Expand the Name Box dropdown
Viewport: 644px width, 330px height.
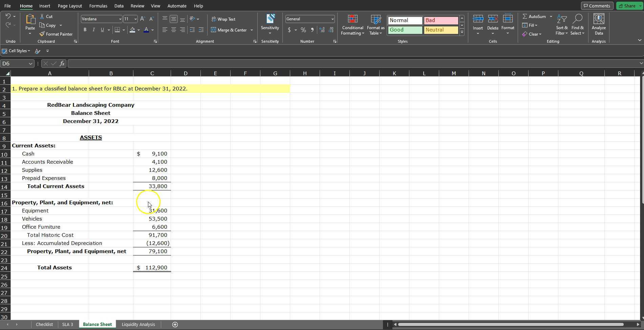coord(30,63)
